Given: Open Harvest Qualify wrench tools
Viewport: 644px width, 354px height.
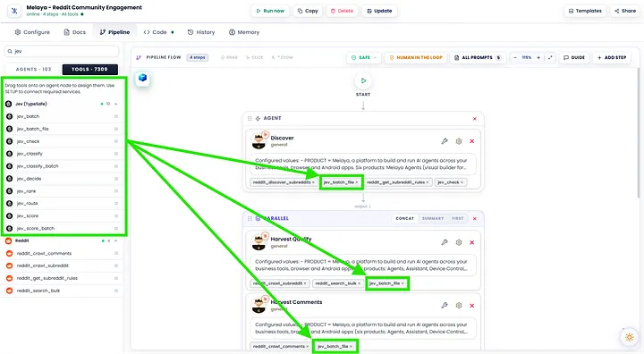Looking at the screenshot, I should pyautogui.click(x=445, y=242).
